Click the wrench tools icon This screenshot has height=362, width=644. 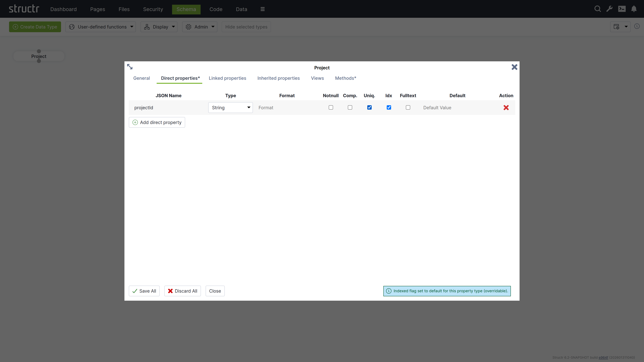tap(609, 9)
